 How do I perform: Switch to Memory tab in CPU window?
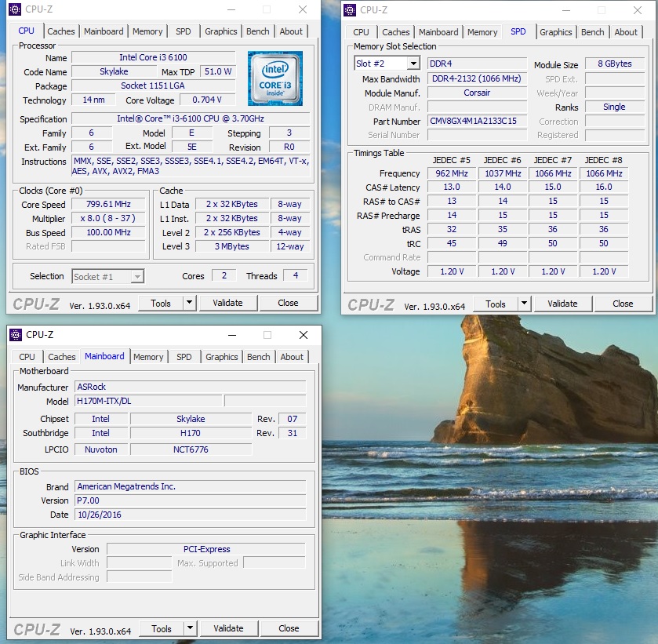tap(147, 31)
